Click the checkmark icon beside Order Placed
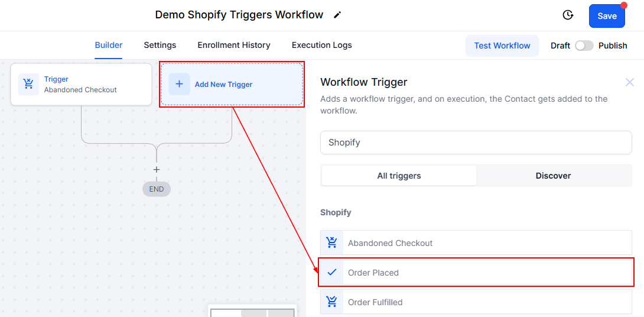The width and height of the screenshot is (644, 317). click(x=332, y=272)
